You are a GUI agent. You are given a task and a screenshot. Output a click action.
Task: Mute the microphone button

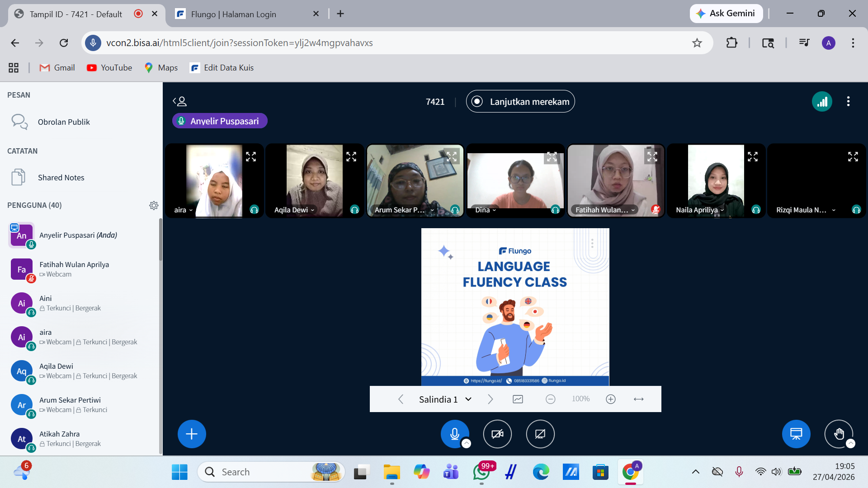click(x=455, y=434)
